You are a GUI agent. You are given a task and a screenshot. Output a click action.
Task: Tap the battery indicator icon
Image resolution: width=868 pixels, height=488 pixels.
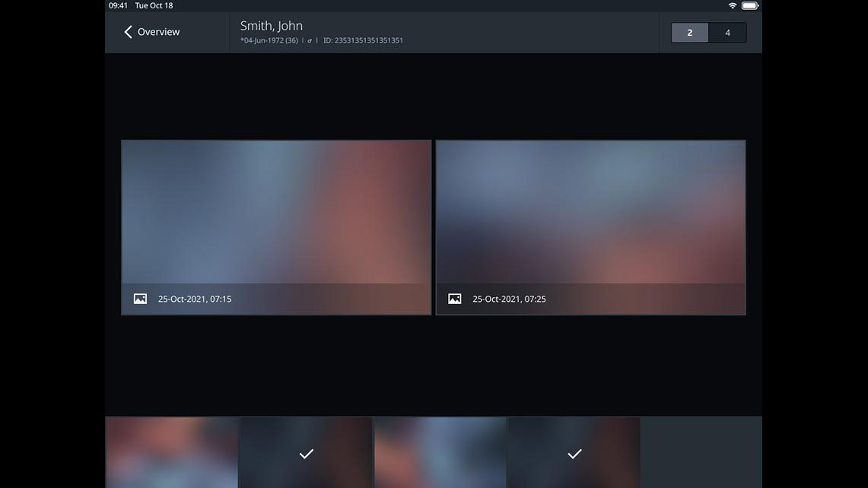(x=749, y=5)
